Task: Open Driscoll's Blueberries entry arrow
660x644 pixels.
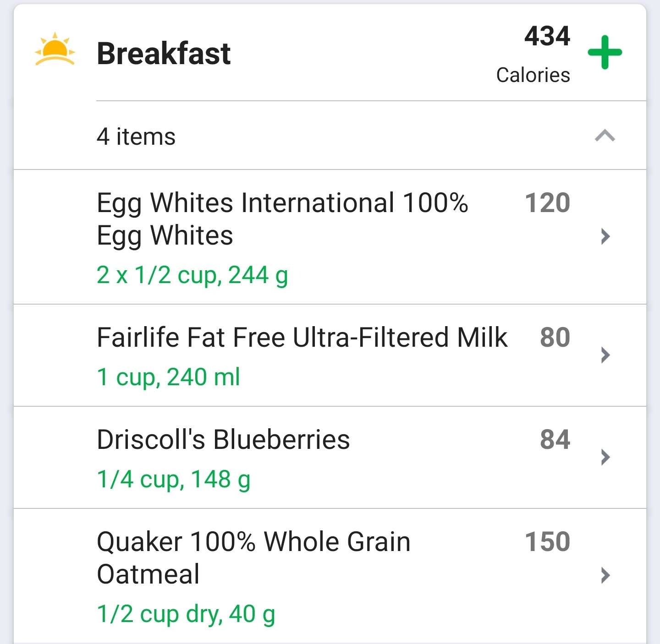Action: [605, 457]
